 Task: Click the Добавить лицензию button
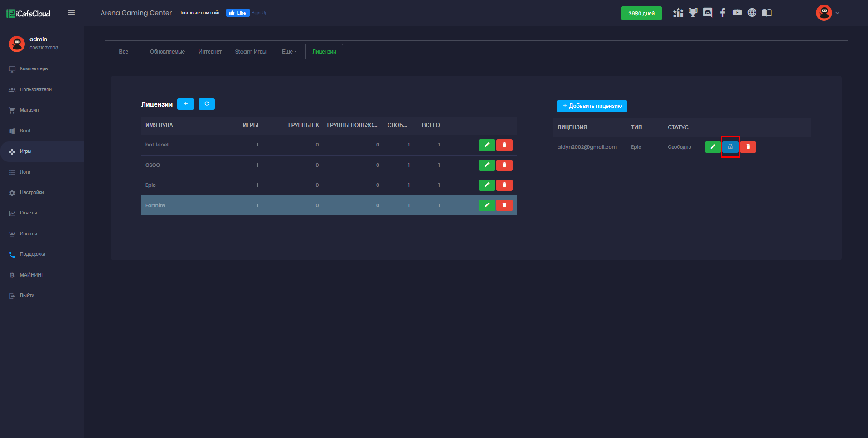coord(592,106)
